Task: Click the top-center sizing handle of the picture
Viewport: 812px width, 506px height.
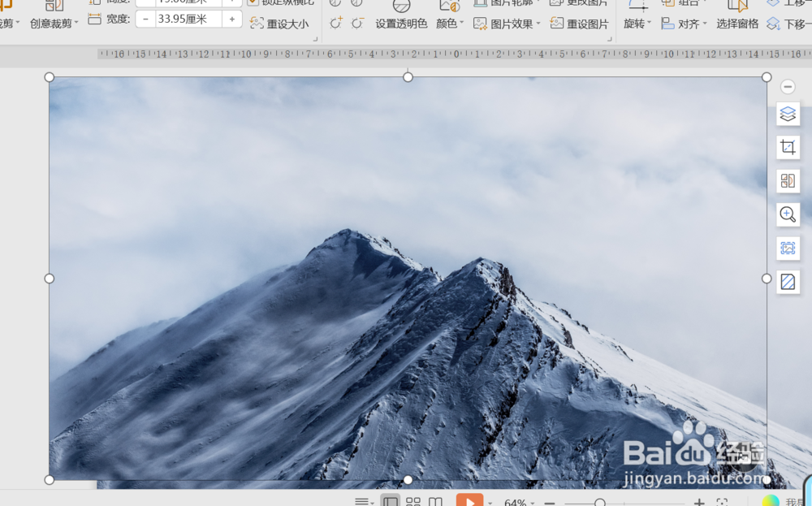Action: (408, 77)
